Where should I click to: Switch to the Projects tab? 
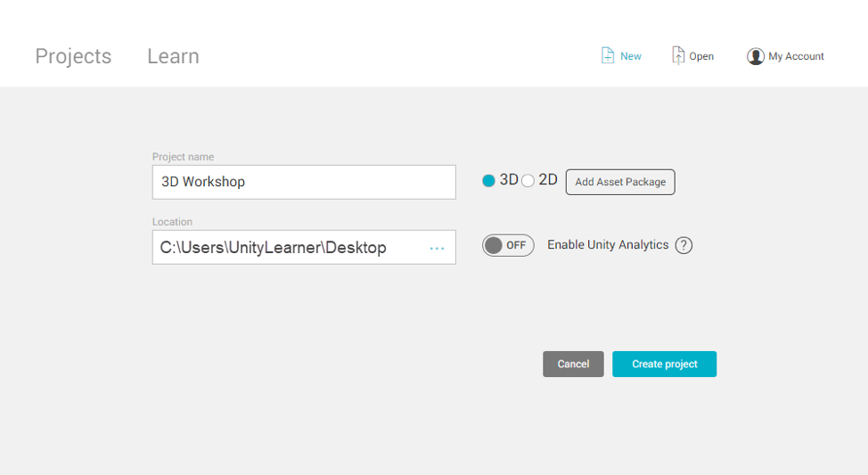(73, 56)
